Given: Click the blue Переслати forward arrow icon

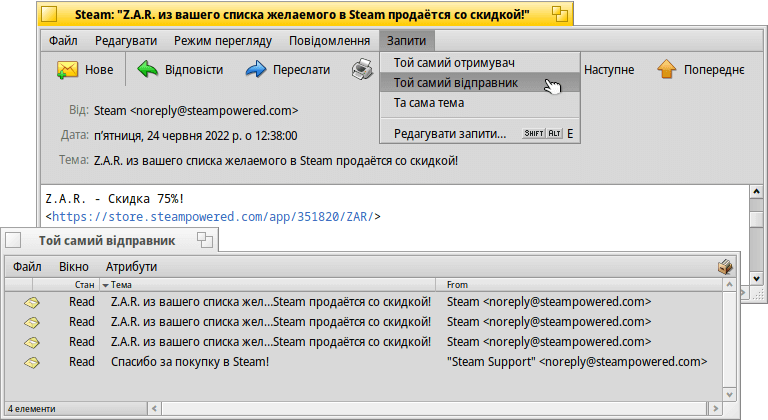Looking at the screenshot, I should pyautogui.click(x=256, y=70).
